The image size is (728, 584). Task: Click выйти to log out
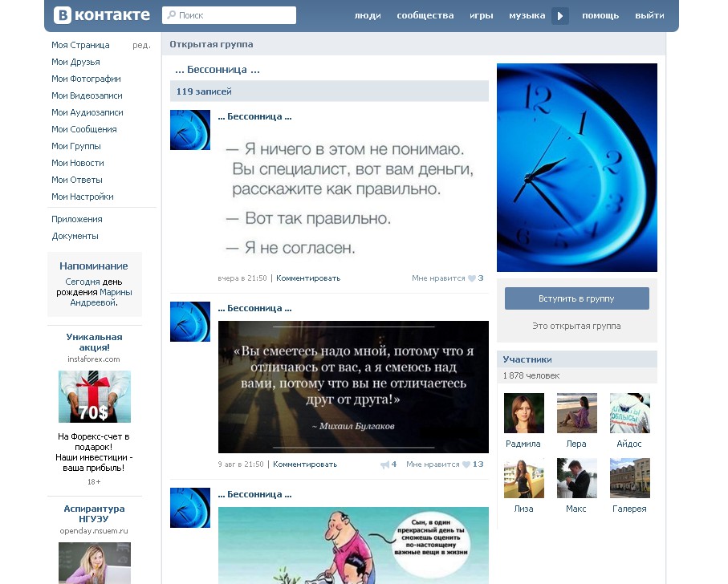tap(649, 15)
